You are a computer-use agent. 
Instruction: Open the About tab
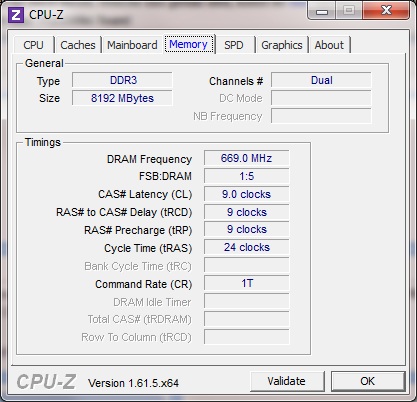329,45
